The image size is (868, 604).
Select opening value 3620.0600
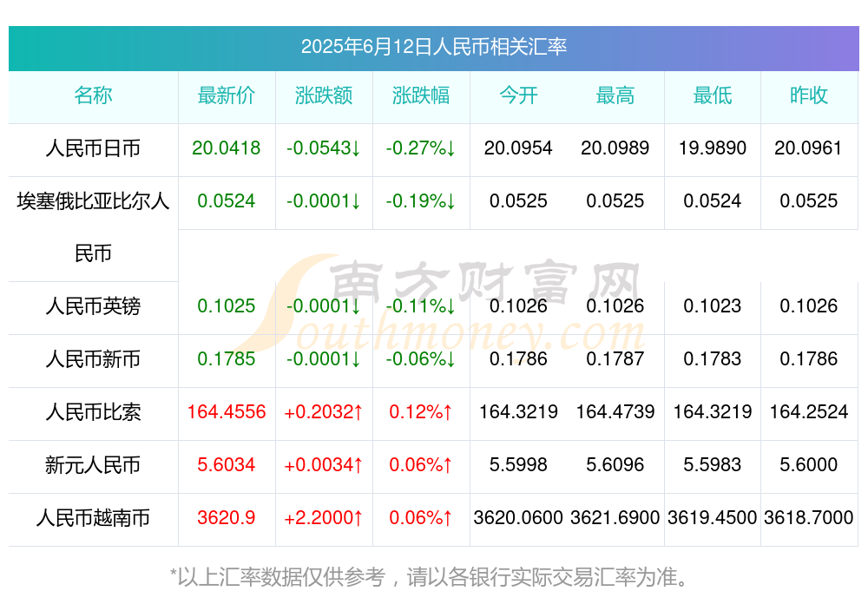point(518,518)
